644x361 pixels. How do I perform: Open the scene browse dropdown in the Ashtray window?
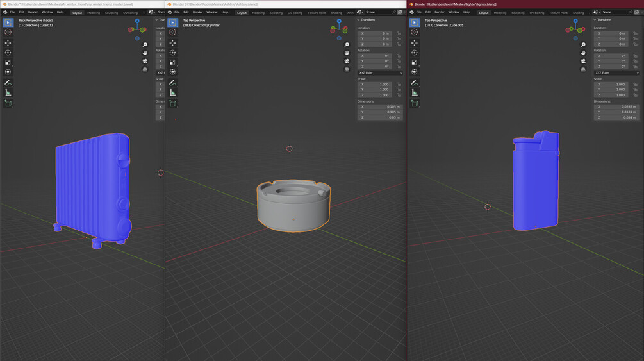click(360, 12)
